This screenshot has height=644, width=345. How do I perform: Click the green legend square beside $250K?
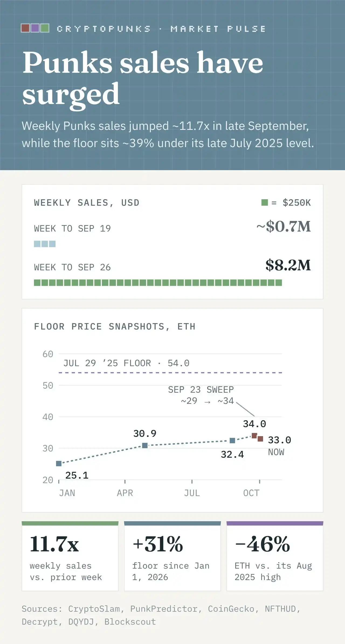point(265,202)
